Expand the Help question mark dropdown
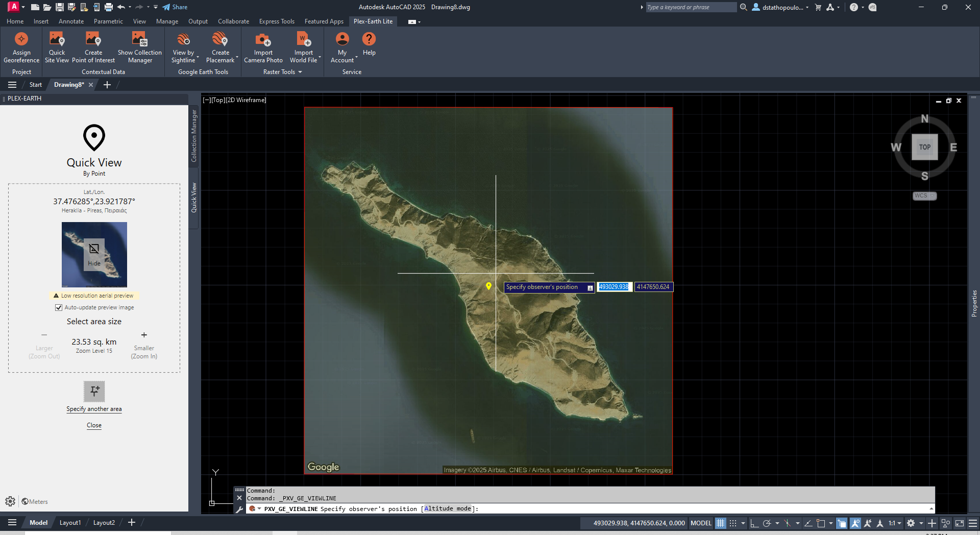This screenshot has height=535, width=980. click(863, 7)
